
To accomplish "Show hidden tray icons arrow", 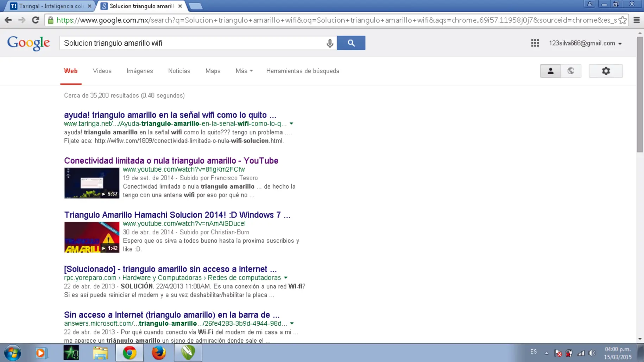I will (547, 353).
